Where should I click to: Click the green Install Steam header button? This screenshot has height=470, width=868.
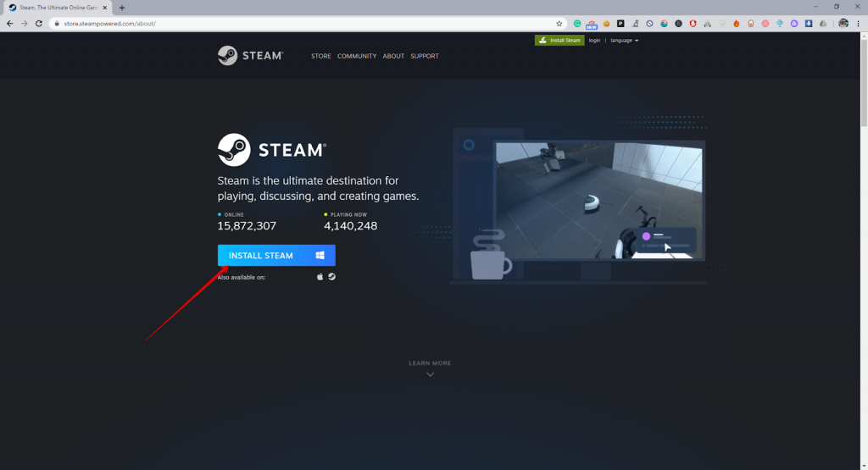[x=559, y=41]
